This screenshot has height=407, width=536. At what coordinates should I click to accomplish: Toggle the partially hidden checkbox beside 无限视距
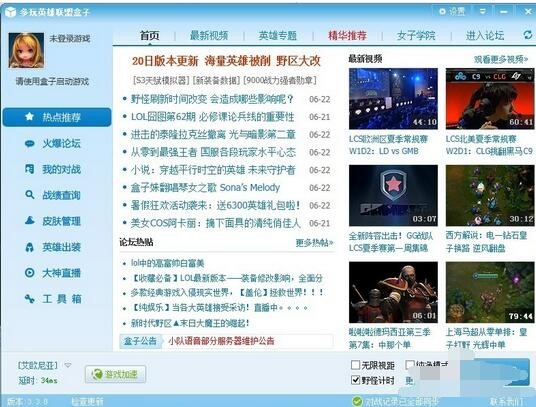click(410, 365)
